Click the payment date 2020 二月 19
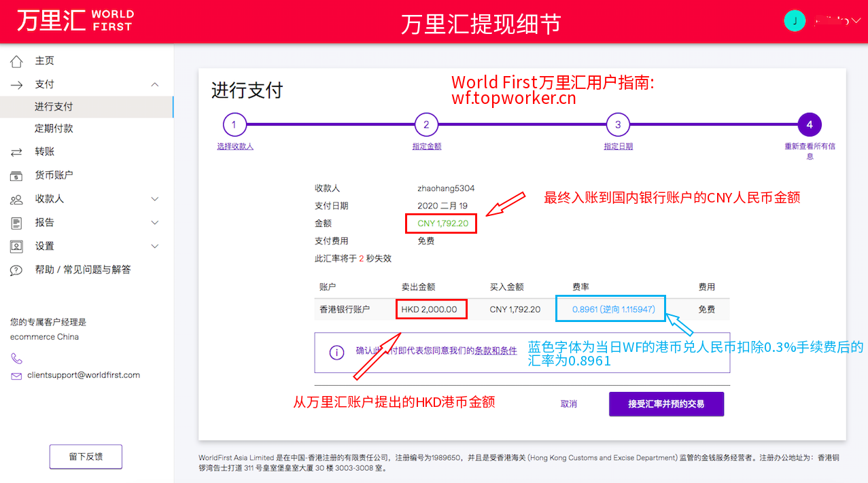Image resolution: width=868 pixels, height=483 pixels. pos(442,206)
